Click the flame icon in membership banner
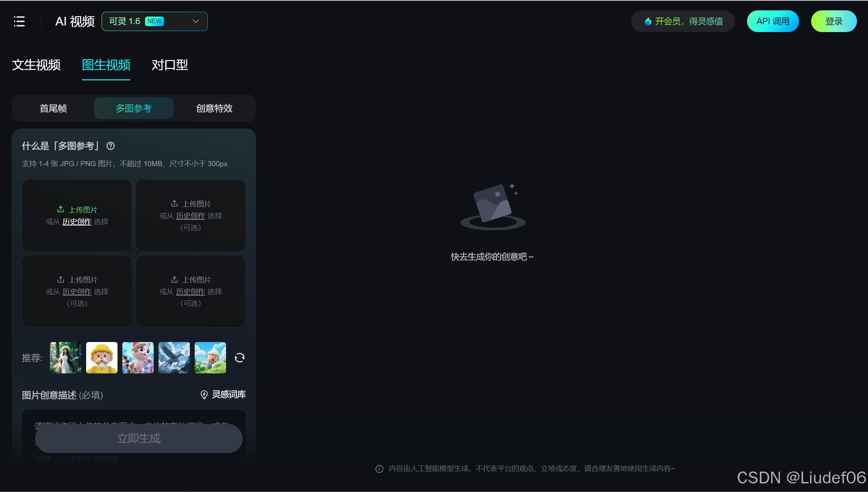868x492 pixels. pos(648,21)
